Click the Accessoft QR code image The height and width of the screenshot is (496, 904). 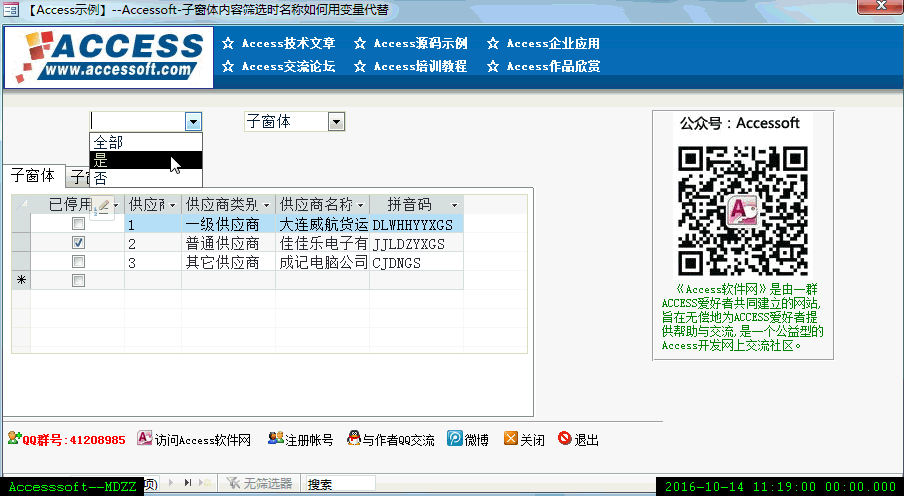(x=743, y=211)
